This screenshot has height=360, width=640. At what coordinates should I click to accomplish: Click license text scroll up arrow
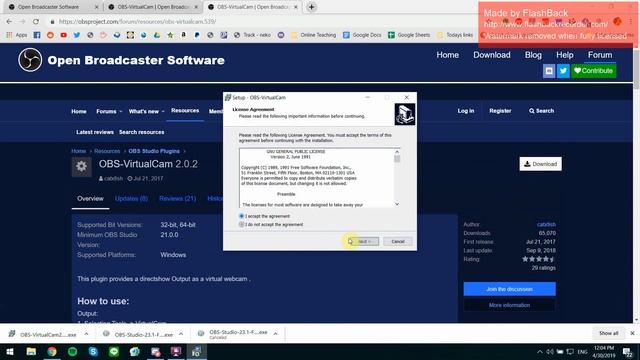[397, 152]
